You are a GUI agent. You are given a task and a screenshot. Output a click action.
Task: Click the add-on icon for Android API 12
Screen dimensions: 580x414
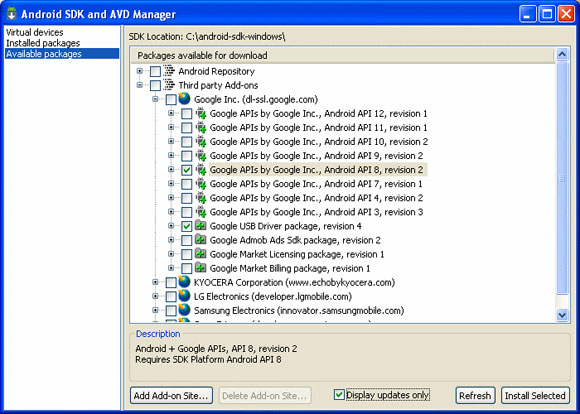tap(201, 113)
